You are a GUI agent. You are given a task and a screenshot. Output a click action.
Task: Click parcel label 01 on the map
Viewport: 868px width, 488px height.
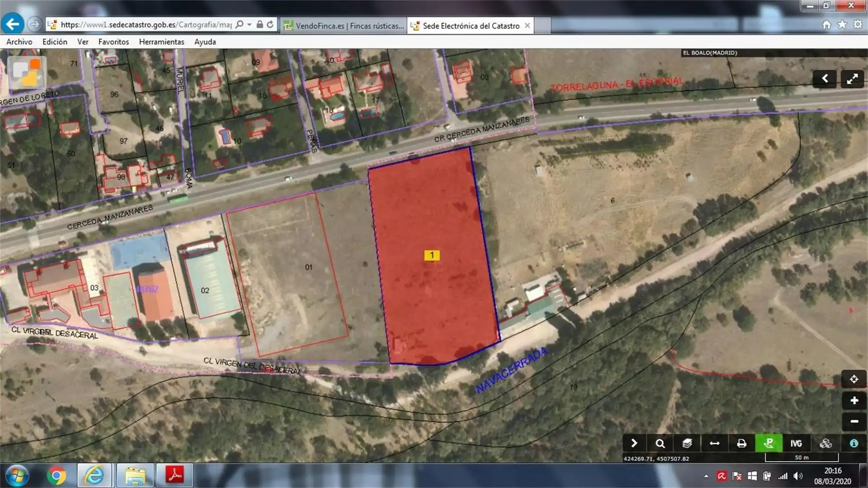(x=308, y=267)
